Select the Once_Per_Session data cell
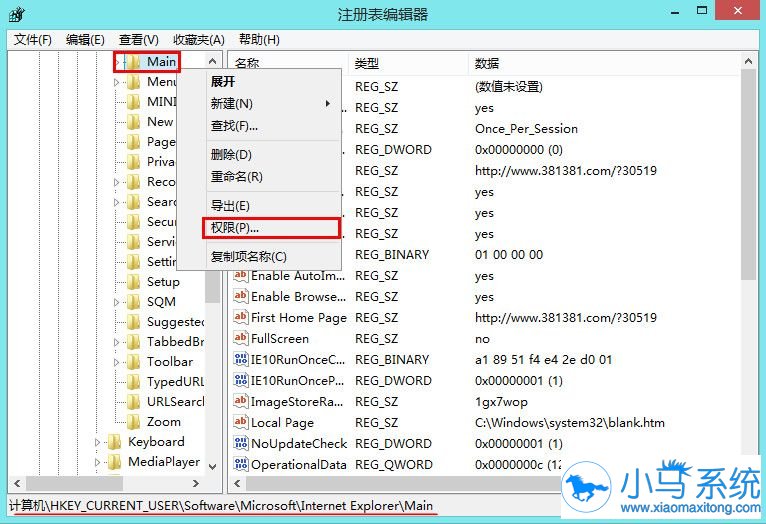766x524 pixels. pos(526,129)
